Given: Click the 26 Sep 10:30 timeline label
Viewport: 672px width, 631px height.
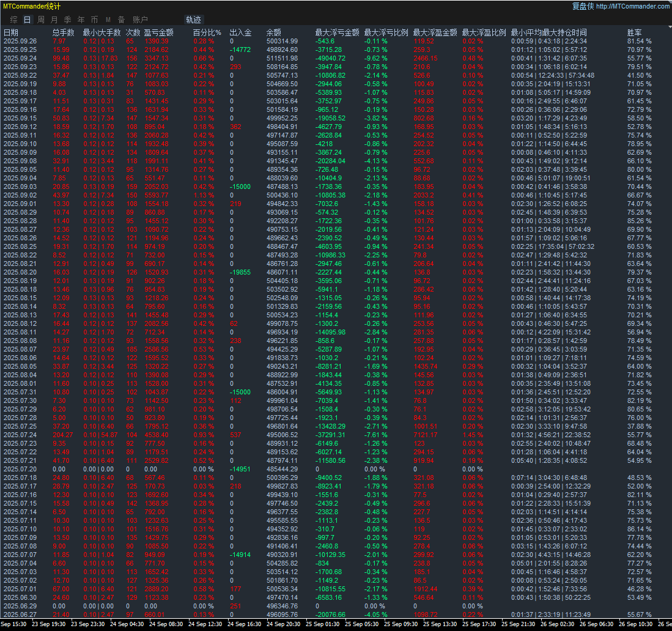Looking at the screenshot, I should pyautogui.click(x=635, y=624).
